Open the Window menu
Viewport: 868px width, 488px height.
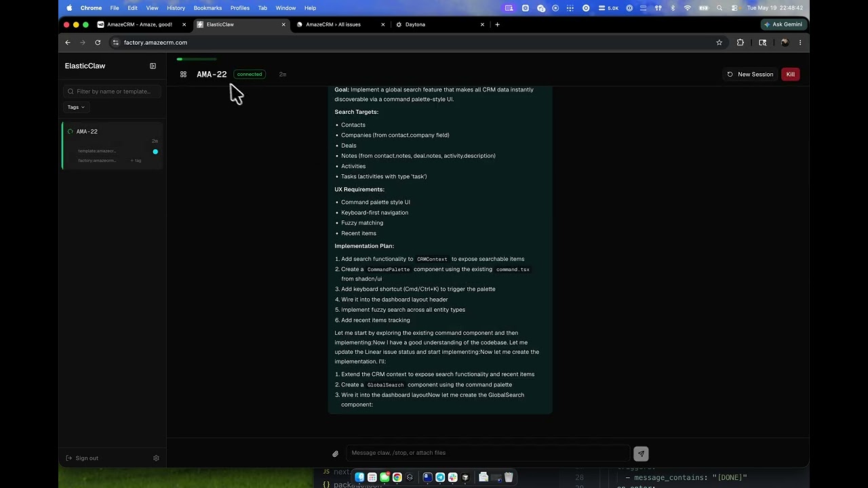tap(285, 8)
